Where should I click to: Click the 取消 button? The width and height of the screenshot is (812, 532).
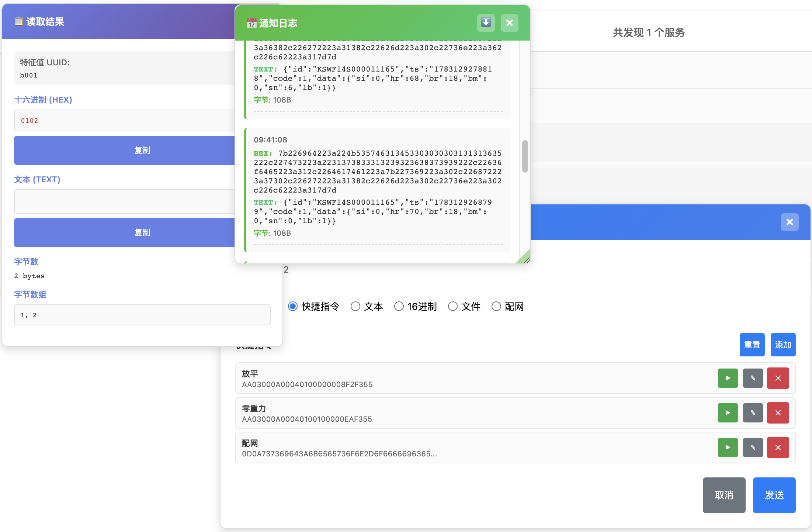[x=724, y=495]
